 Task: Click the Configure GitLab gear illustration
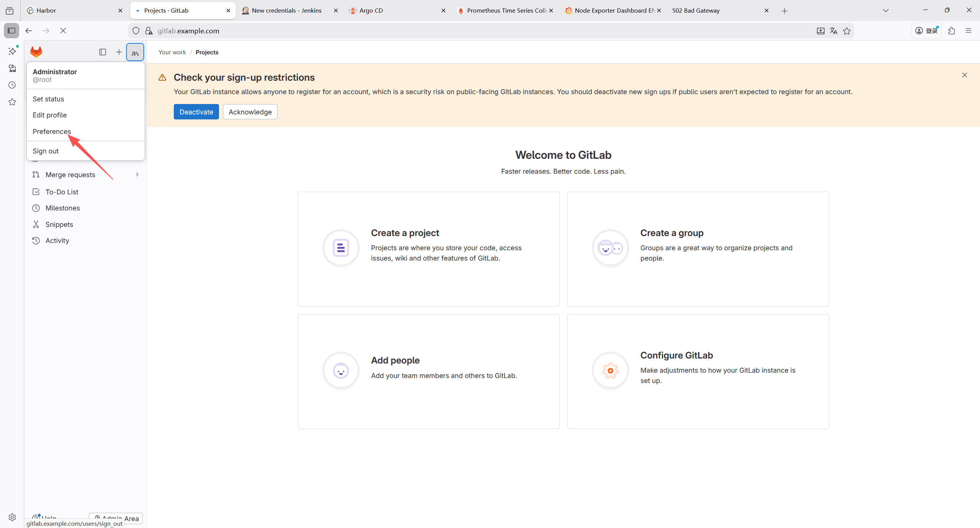click(x=610, y=370)
